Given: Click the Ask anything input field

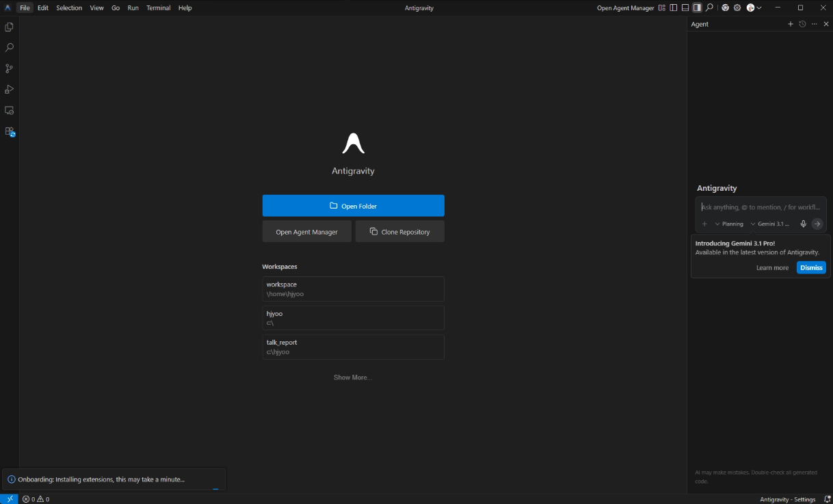Looking at the screenshot, I should (761, 207).
